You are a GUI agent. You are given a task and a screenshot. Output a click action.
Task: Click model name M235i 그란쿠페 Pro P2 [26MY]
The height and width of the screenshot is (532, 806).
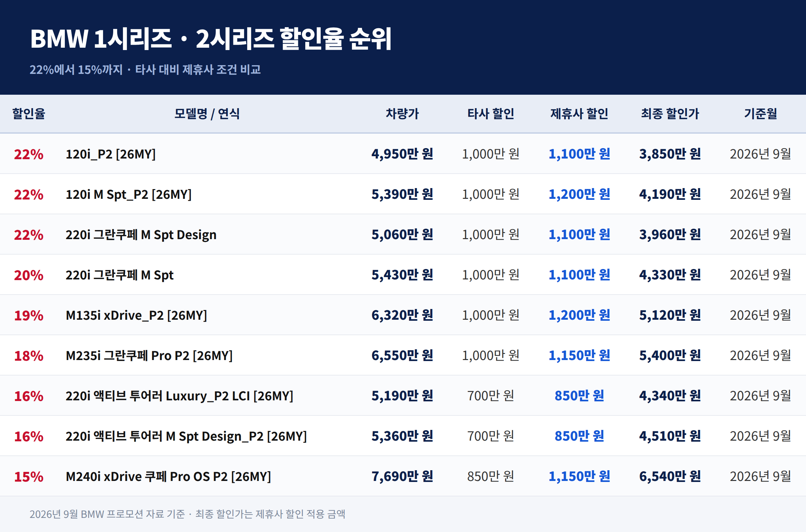tap(149, 356)
